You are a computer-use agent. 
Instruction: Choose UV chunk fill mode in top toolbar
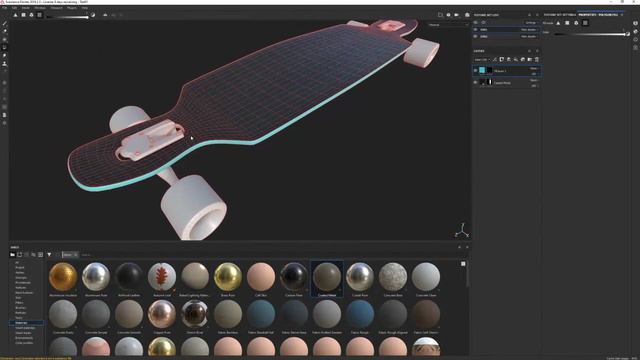(x=40, y=15)
